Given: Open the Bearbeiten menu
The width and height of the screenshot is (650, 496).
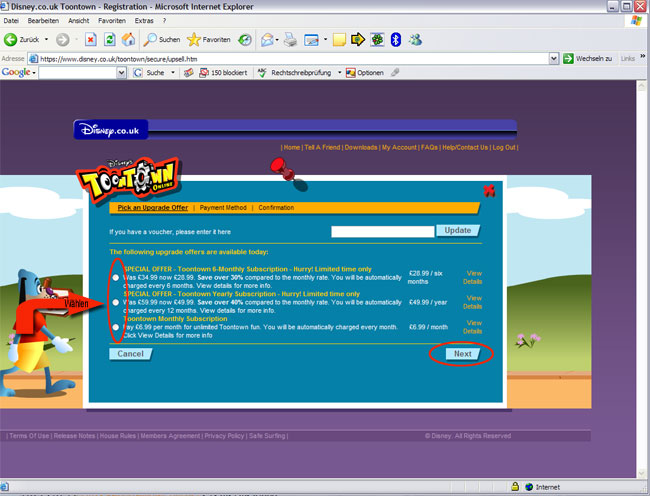Looking at the screenshot, I should (43, 21).
